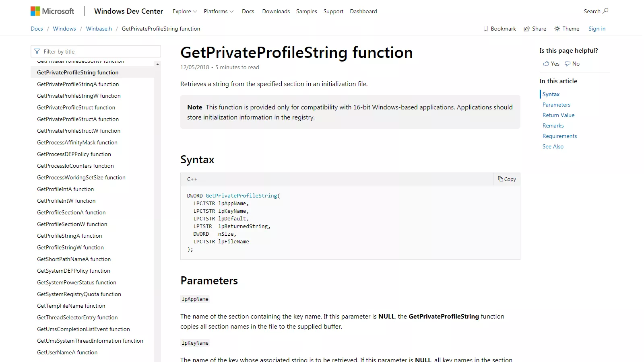Open GetPrivateProfileStructW function page

pyautogui.click(x=79, y=131)
